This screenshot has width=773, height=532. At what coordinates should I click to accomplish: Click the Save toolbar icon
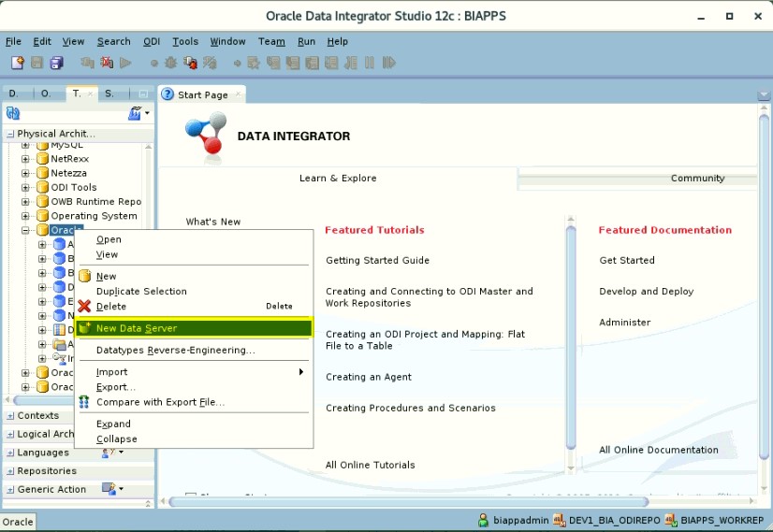tap(37, 63)
